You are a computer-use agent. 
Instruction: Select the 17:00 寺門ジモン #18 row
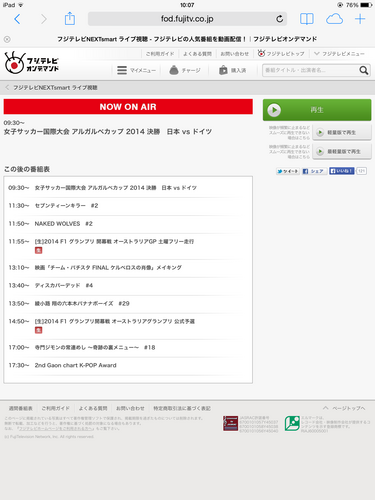[128, 348]
